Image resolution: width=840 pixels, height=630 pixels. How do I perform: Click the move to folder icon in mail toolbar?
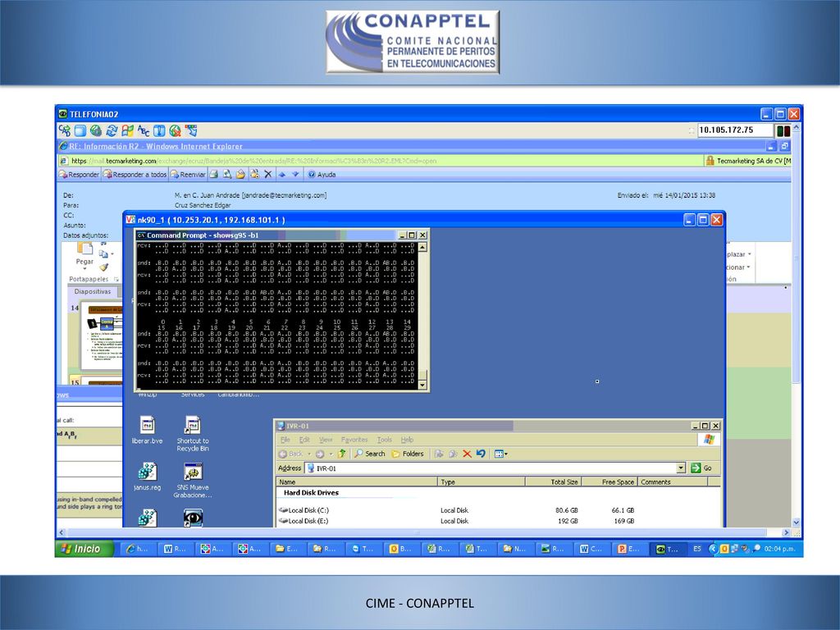pyautogui.click(x=240, y=174)
